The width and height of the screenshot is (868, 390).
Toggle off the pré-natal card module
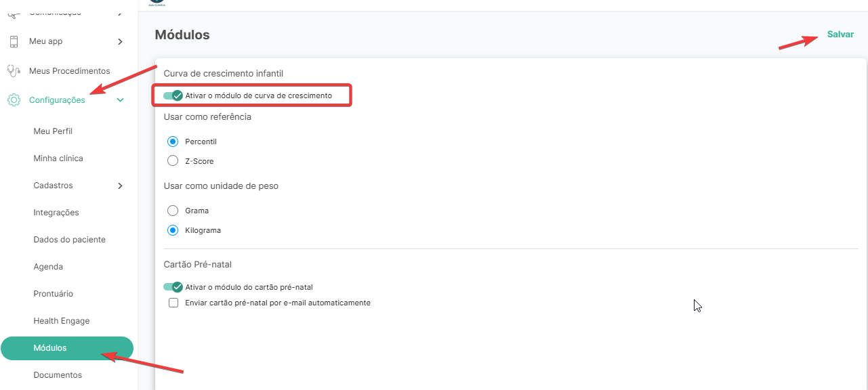click(173, 287)
